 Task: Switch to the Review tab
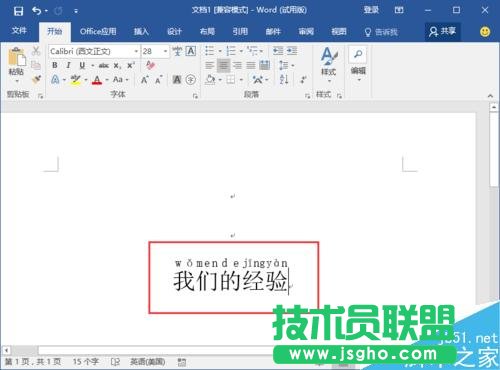pyautogui.click(x=306, y=32)
